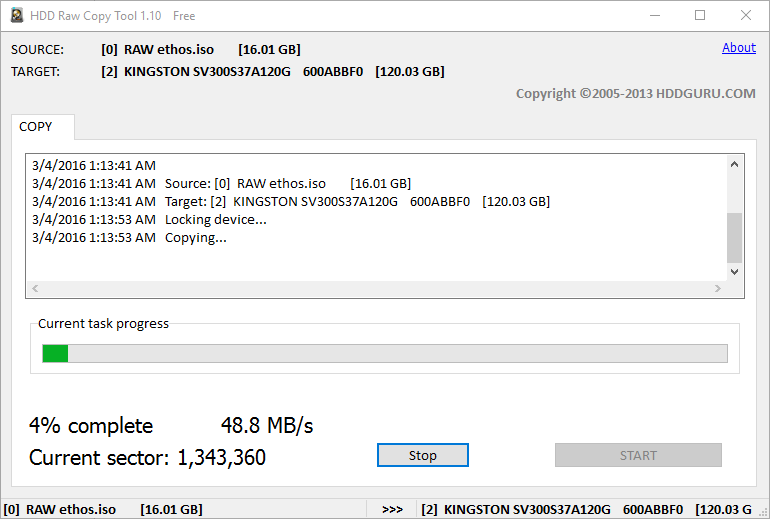Click the status bar KINGSTON target panel
The height and width of the screenshot is (519, 770).
[x=588, y=510]
